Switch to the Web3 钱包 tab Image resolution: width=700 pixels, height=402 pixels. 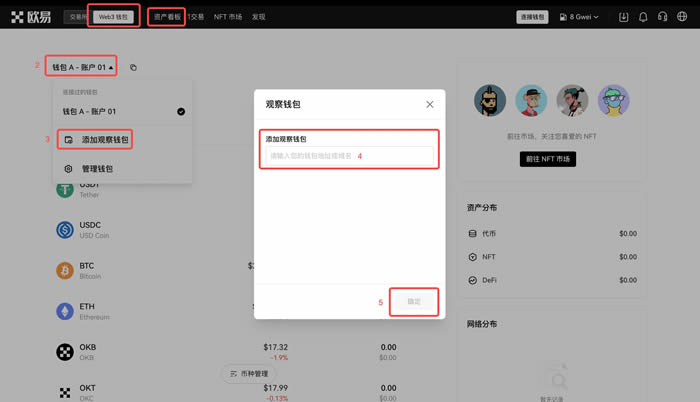tap(113, 17)
